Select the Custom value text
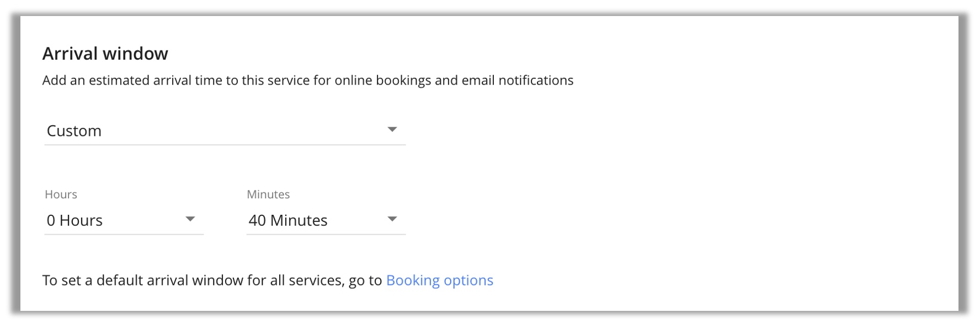The image size is (980, 328). 74,131
